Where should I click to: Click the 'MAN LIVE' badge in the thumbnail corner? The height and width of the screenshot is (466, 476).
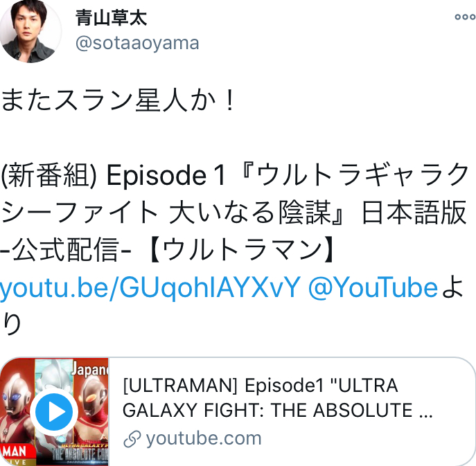point(15,454)
